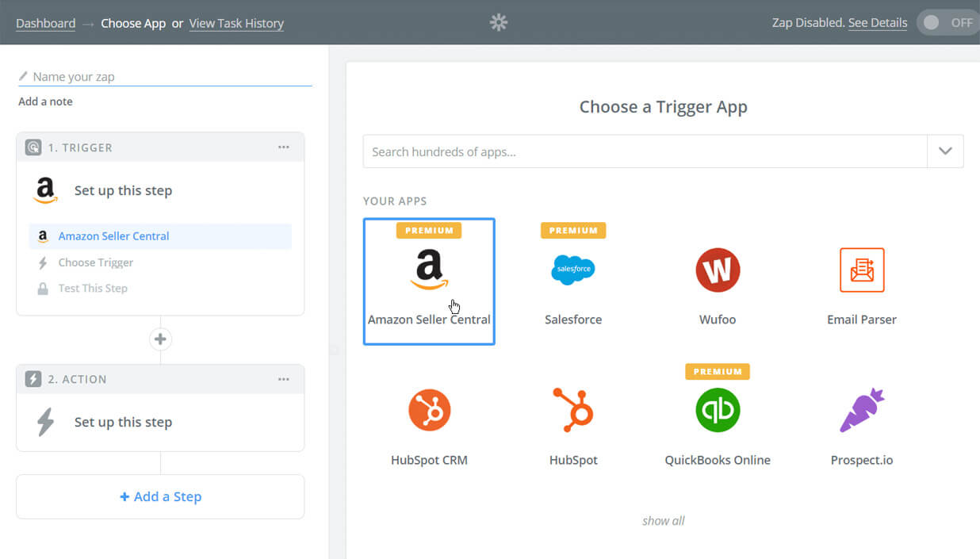Open the app search dropdown arrow
This screenshot has height=559, width=980.
[945, 151]
